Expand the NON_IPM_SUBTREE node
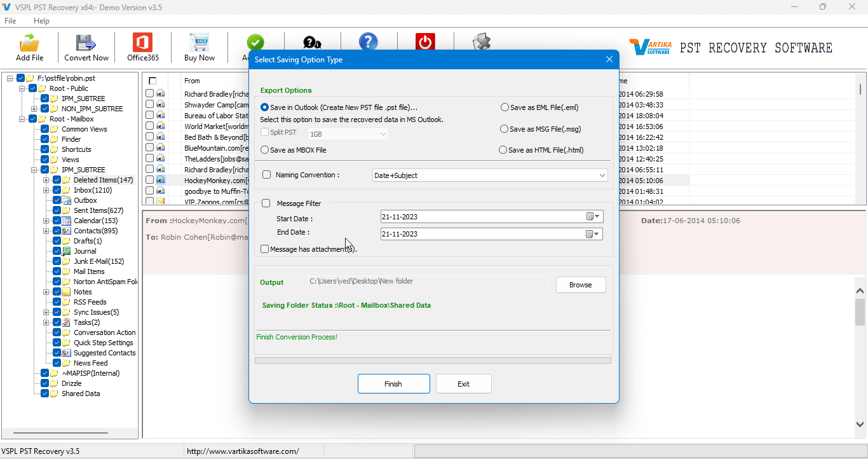The height and width of the screenshot is (459, 868). pos(34,109)
